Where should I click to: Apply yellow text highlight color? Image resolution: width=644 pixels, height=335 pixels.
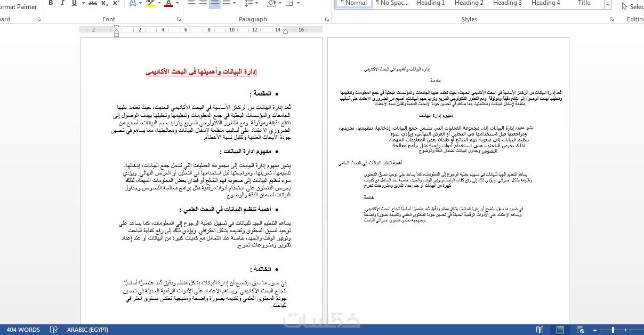click(150, 3)
